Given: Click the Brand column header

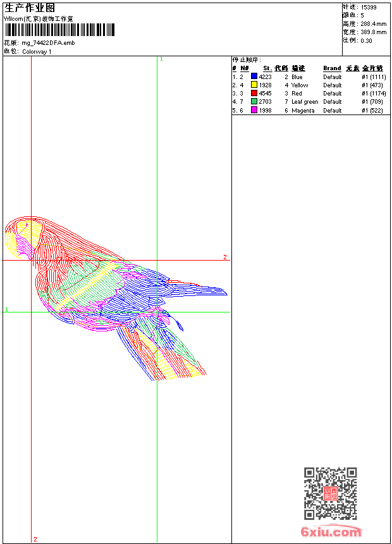Looking at the screenshot, I should [x=332, y=68].
